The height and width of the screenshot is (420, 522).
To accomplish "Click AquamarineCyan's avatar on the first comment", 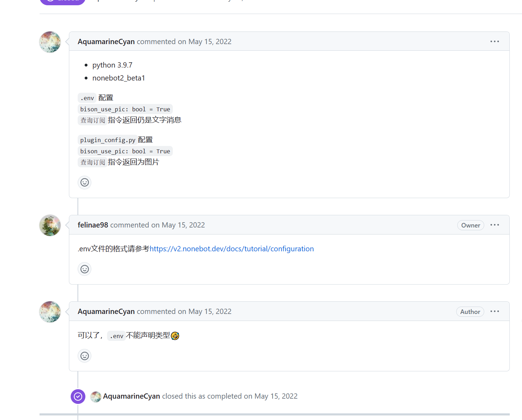I will [50, 42].
